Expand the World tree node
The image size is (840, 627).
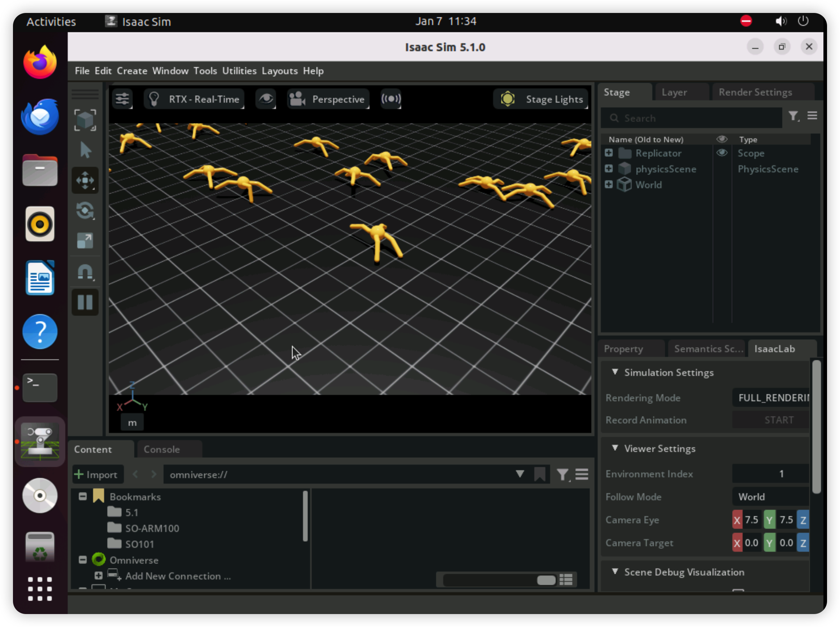click(x=608, y=185)
